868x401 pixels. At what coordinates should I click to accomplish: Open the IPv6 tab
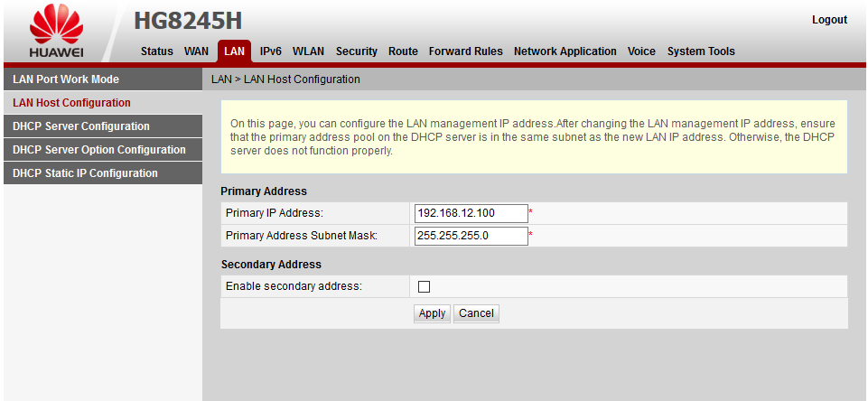[x=271, y=51]
